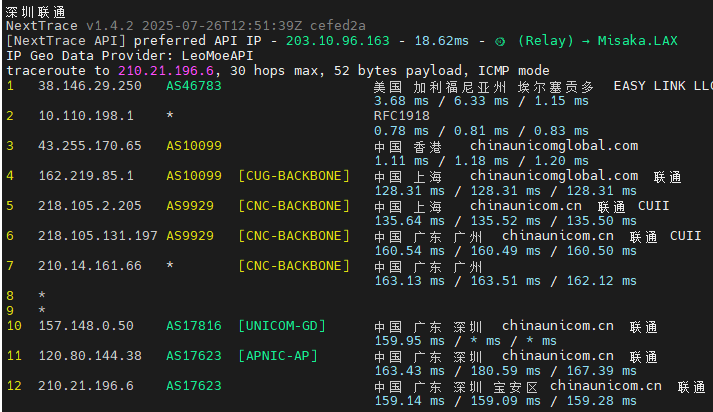Click the LeoMoeAPI provider text

(217, 56)
